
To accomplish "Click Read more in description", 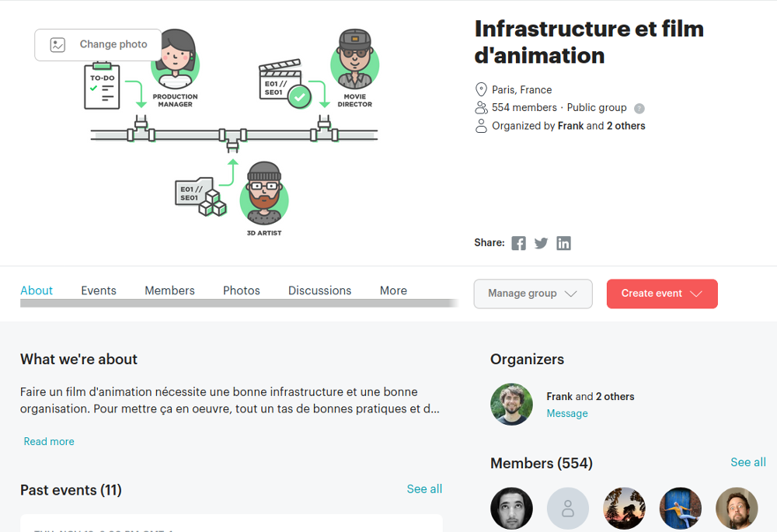I will [49, 441].
